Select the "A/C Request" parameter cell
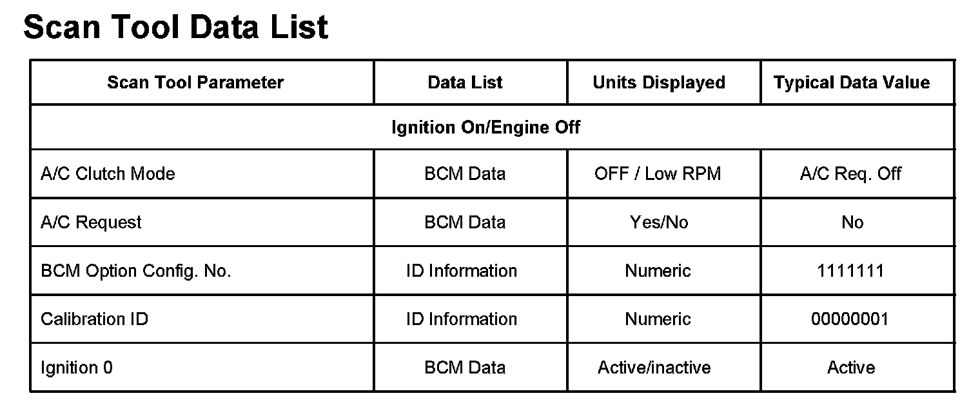980x418 pixels. tap(91, 223)
